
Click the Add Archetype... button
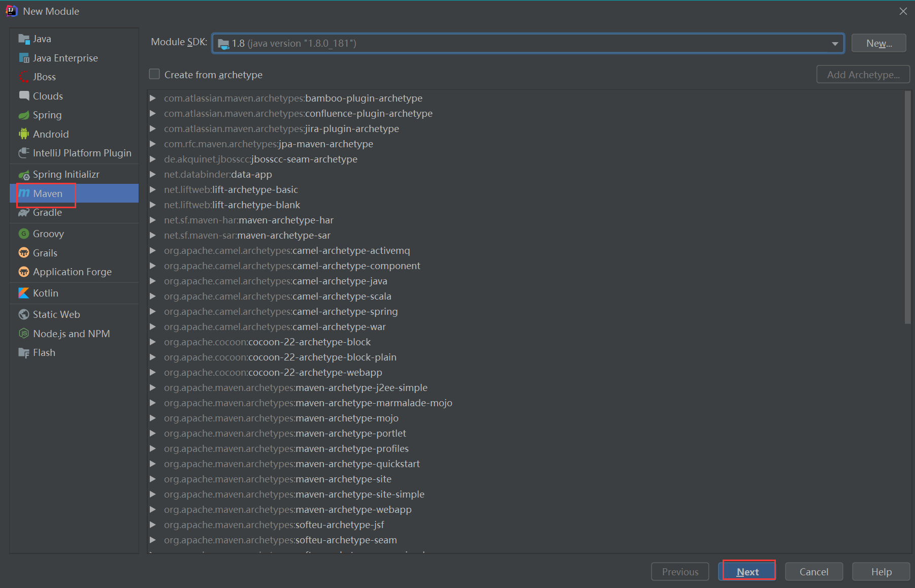click(x=863, y=75)
